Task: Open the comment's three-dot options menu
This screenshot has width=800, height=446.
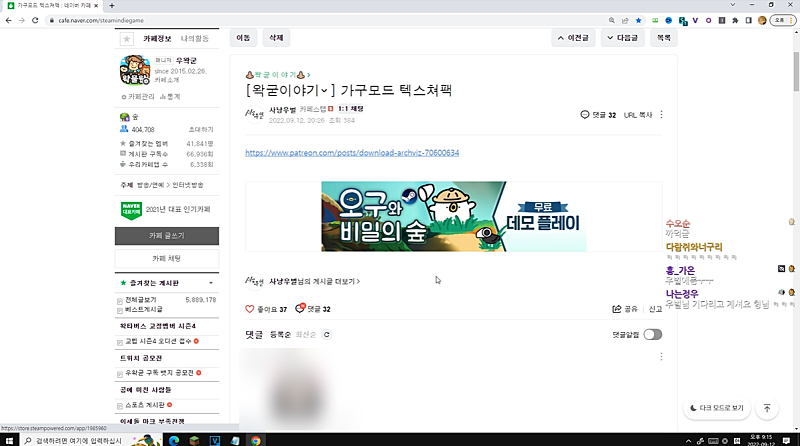Action: coord(661,356)
